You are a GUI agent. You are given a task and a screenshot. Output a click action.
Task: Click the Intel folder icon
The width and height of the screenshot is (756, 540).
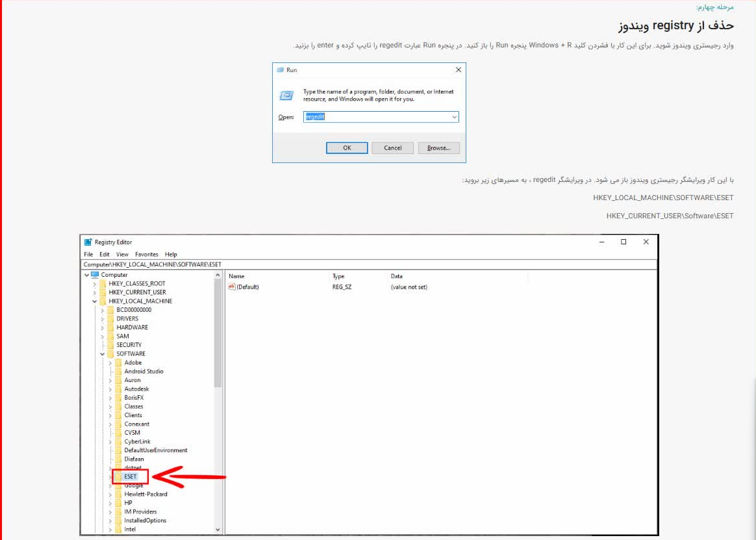tap(117, 529)
